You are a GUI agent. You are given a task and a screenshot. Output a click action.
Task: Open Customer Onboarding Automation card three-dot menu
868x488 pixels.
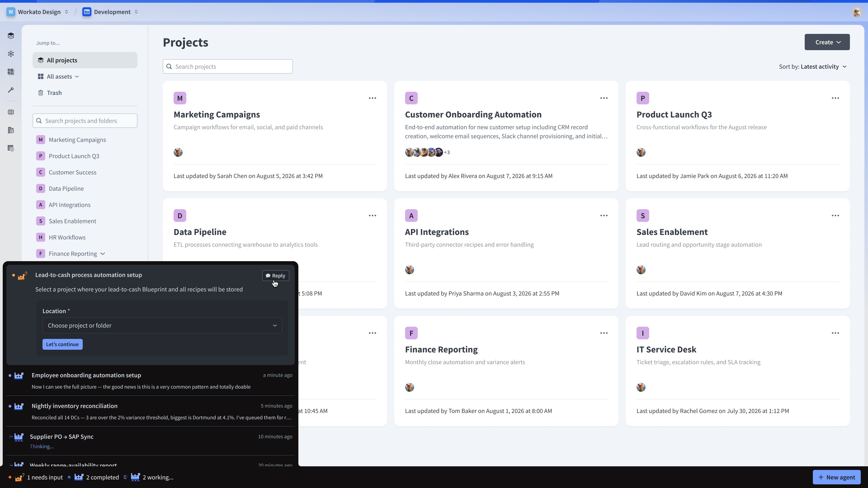[604, 98]
